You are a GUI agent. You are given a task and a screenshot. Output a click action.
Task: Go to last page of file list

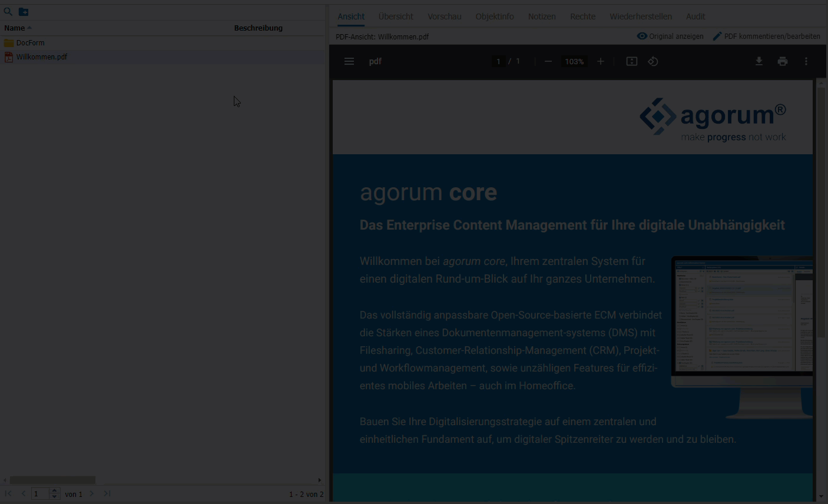[x=107, y=493]
